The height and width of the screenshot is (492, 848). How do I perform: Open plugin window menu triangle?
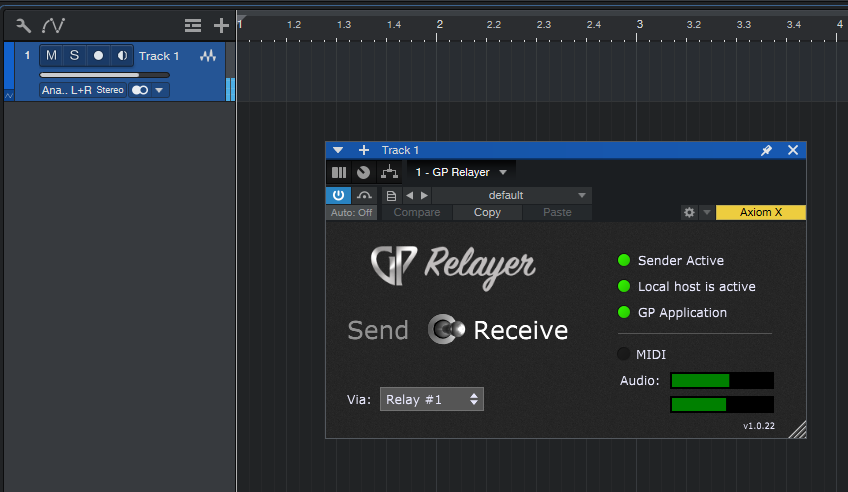338,150
